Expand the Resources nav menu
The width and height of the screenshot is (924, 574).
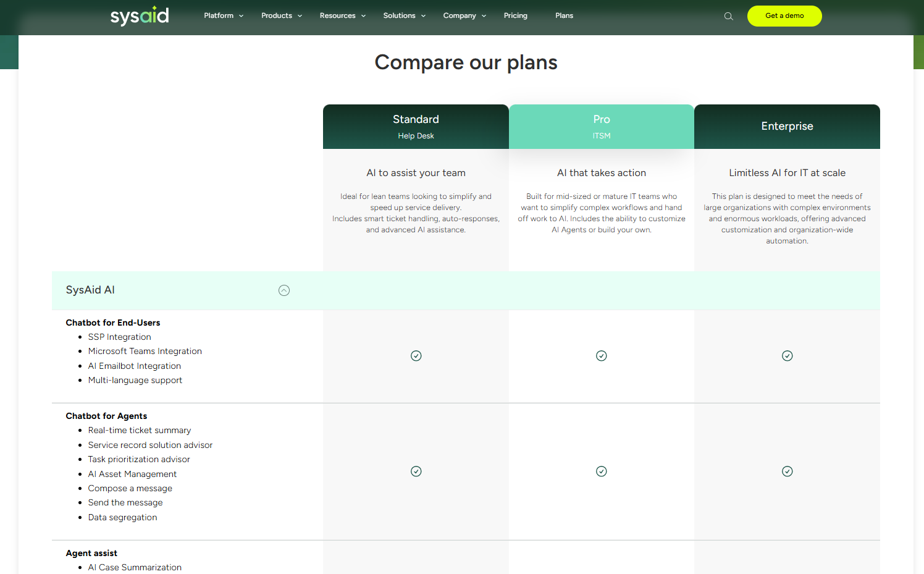pos(343,15)
